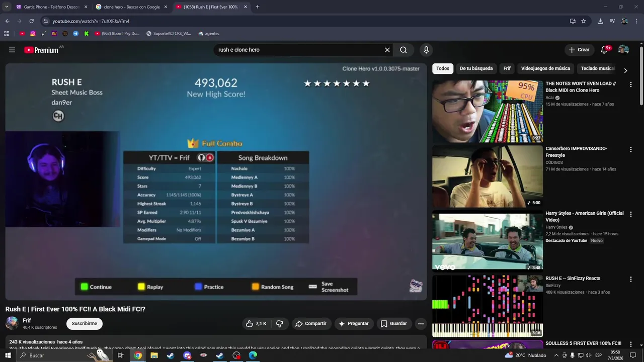The width and height of the screenshot is (644, 362).
Task: Open the Canserbero IMPROVISANDO thumbnail
Action: [x=488, y=176]
